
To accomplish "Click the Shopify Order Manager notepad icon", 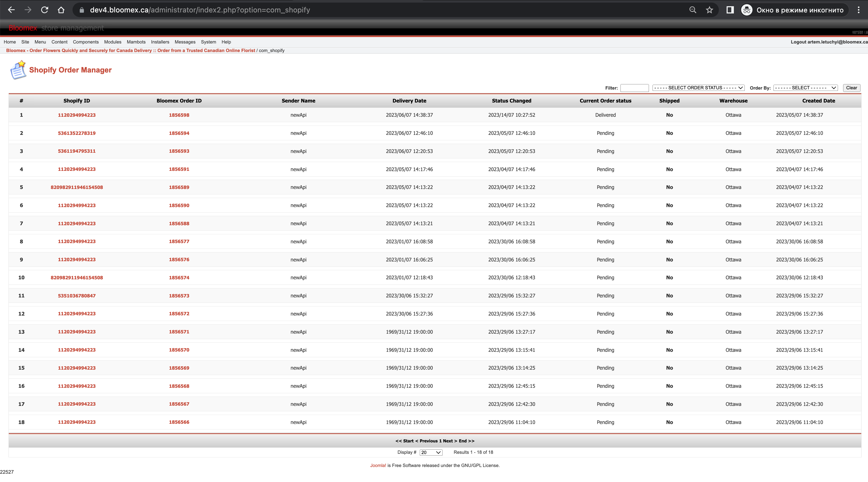I will click(x=18, y=70).
